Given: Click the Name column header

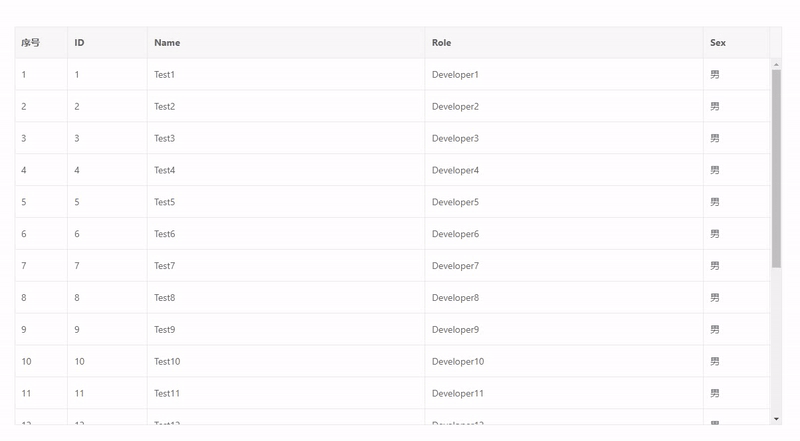Looking at the screenshot, I should (167, 43).
